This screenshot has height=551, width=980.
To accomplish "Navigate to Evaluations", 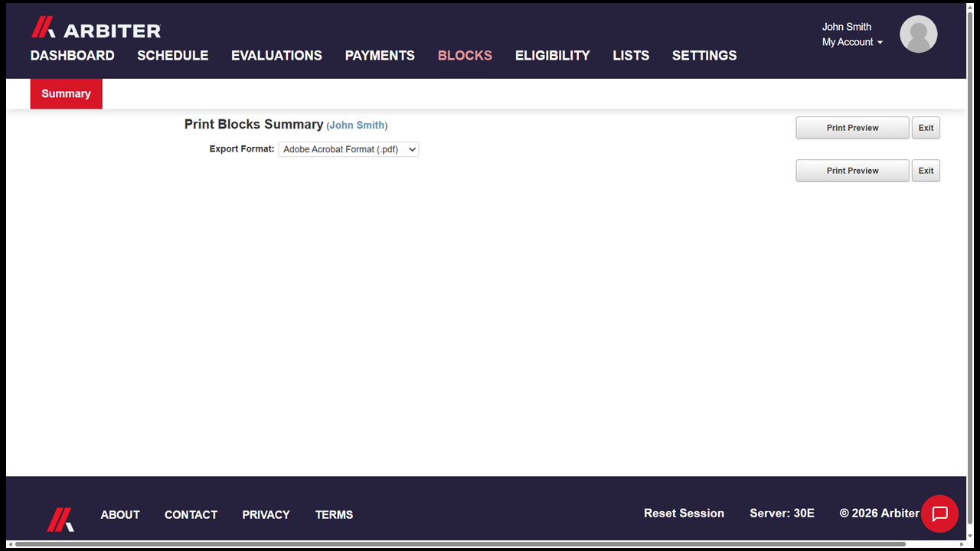I will pos(276,55).
